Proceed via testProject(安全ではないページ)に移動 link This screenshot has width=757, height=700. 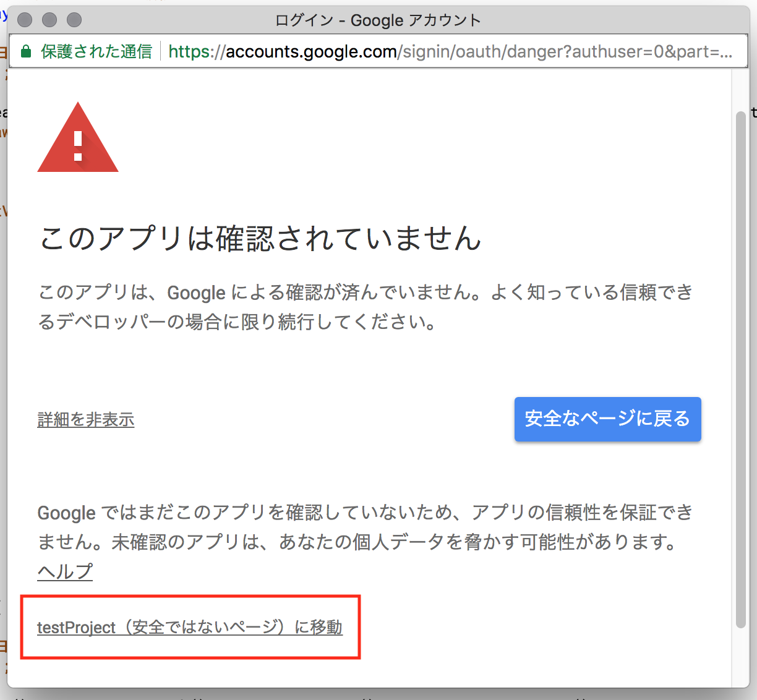(x=189, y=627)
